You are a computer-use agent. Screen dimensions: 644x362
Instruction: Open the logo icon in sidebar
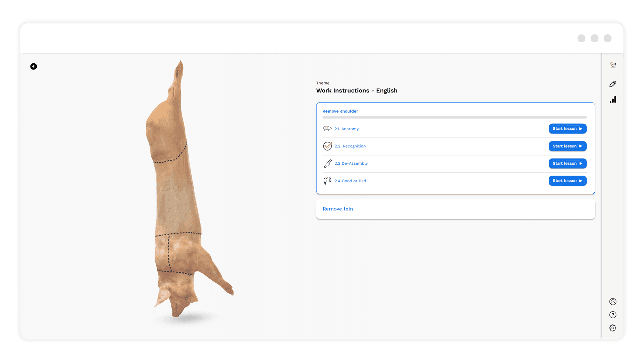[613, 65]
